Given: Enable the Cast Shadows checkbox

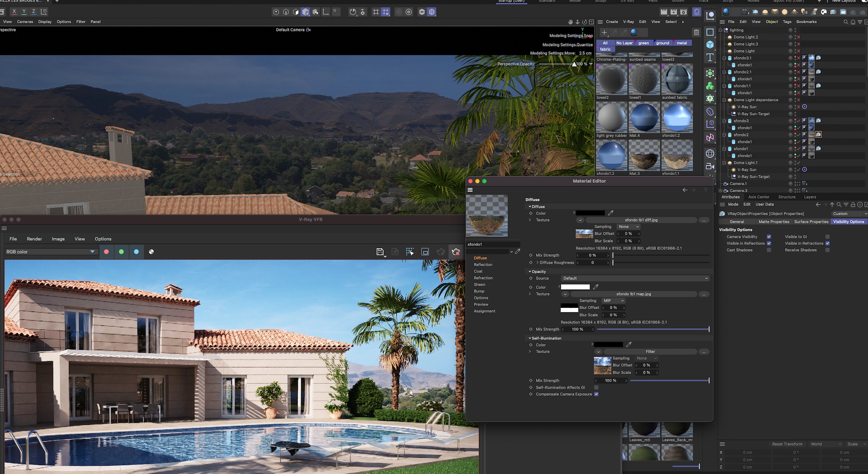Looking at the screenshot, I should tap(769, 250).
